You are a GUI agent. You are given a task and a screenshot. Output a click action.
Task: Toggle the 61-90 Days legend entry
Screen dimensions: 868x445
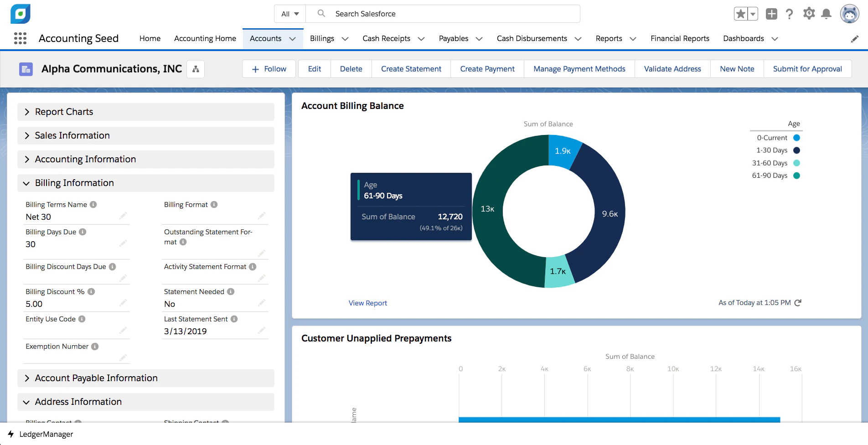(776, 175)
